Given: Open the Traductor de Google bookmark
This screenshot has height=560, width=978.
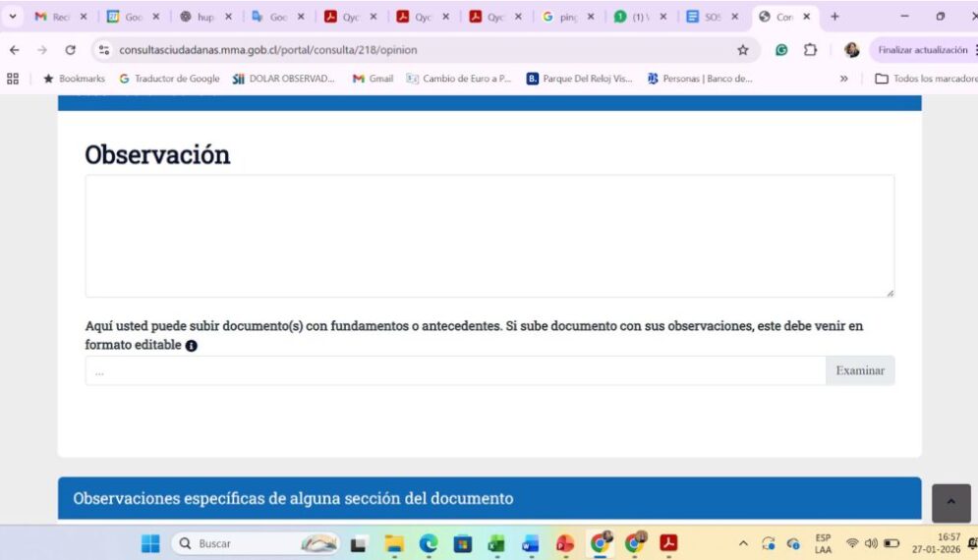Looking at the screenshot, I should (x=169, y=79).
